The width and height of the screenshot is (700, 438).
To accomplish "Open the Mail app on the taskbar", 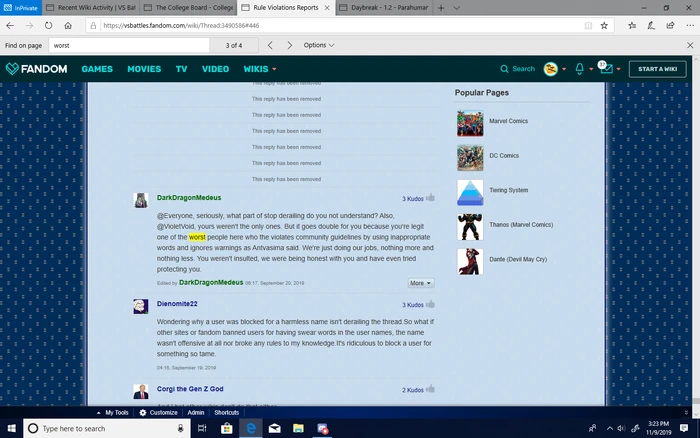I will (275, 429).
